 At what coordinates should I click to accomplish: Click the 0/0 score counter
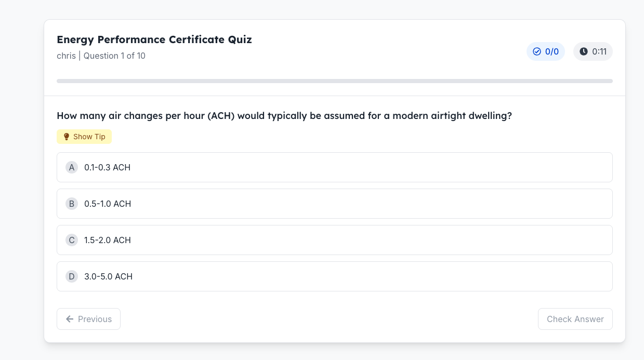551,51
